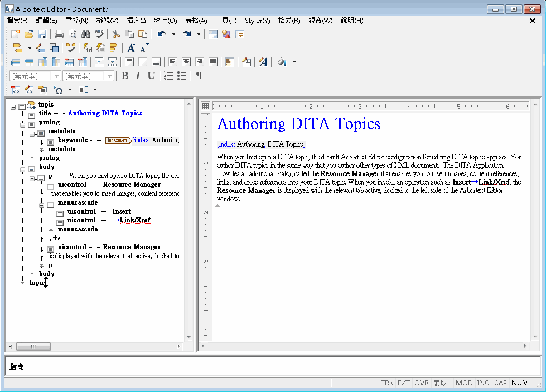This screenshot has height=392, width=546.
Task: Click the Insert Graphic shapes icon
Action: click(x=226, y=34)
